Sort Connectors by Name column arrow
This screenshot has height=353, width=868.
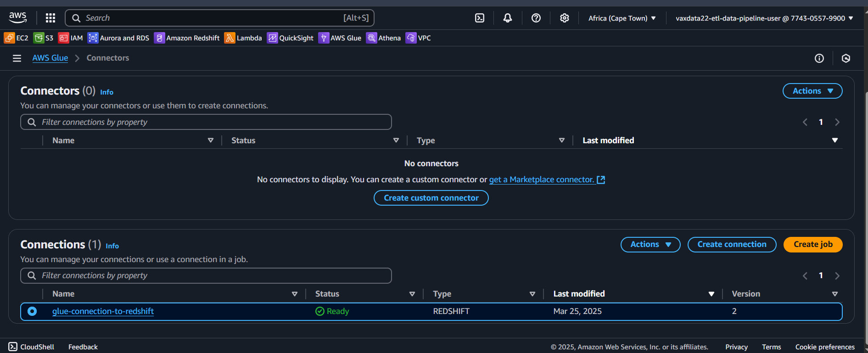click(x=211, y=140)
